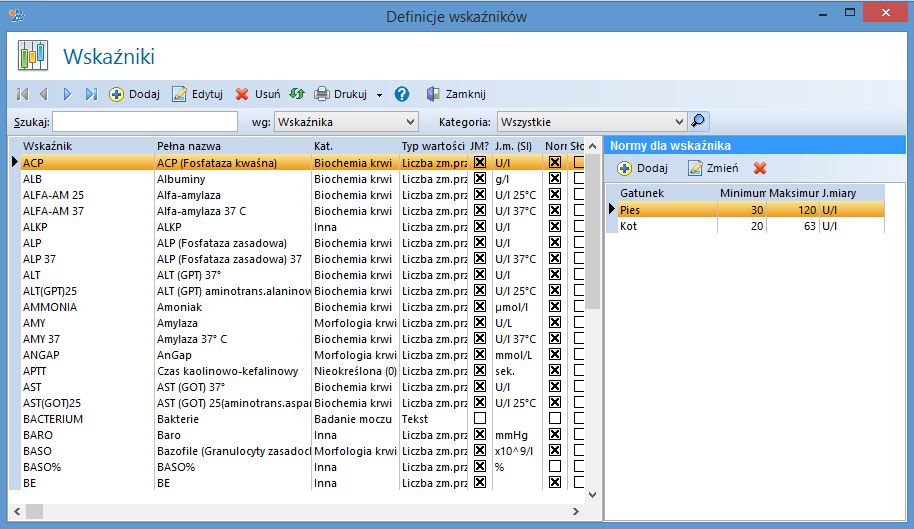Open the Kategoria Wszystkie combo box
Screen dimensions: 914x529
point(592,122)
